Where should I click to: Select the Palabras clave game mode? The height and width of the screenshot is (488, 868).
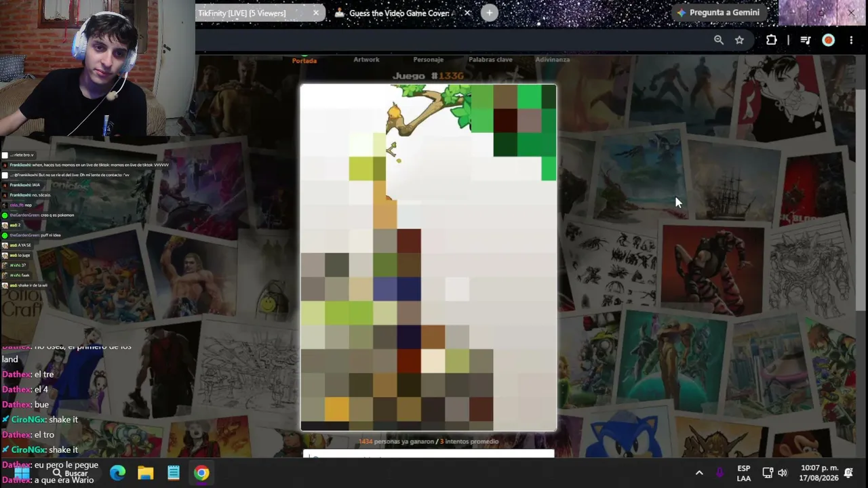(x=490, y=60)
